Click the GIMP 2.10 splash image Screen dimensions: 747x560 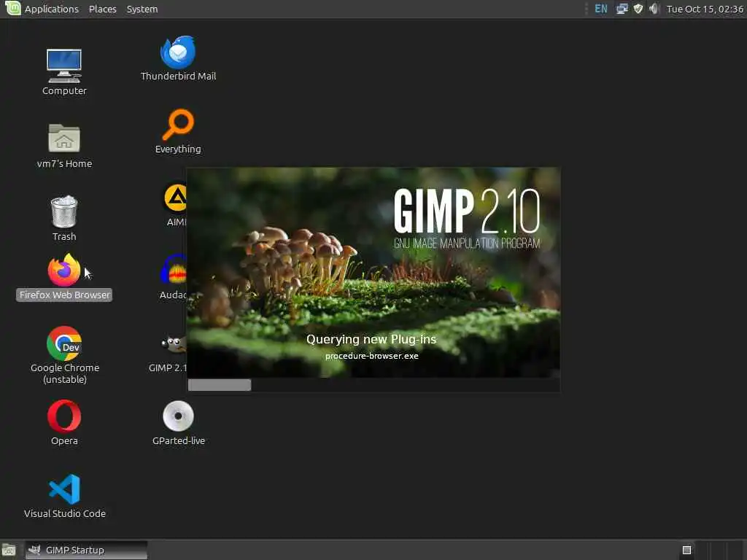click(373, 273)
